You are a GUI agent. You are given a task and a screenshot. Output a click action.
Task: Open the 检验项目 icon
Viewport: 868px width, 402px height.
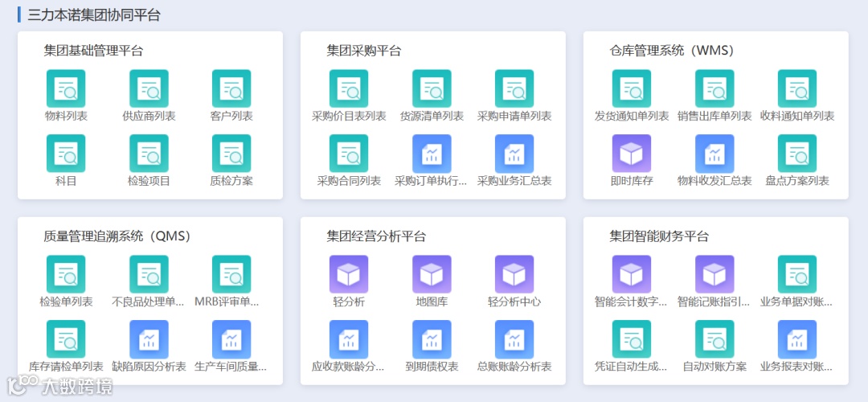point(149,154)
